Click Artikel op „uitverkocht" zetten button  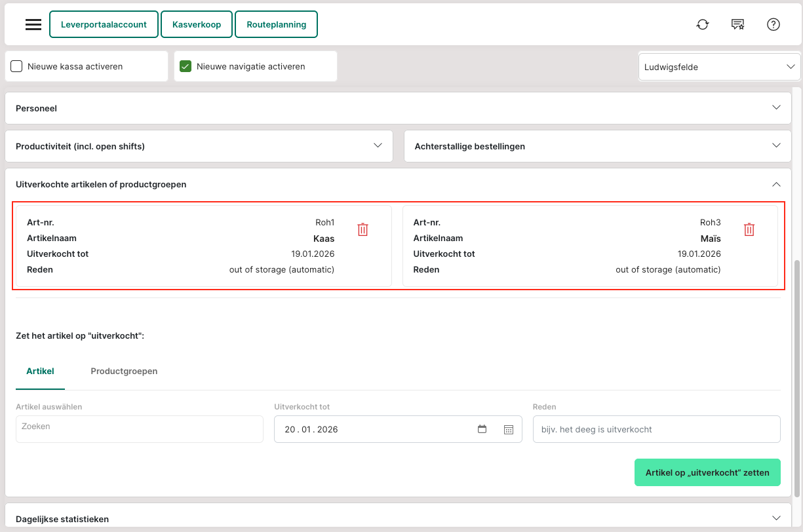pyautogui.click(x=707, y=472)
